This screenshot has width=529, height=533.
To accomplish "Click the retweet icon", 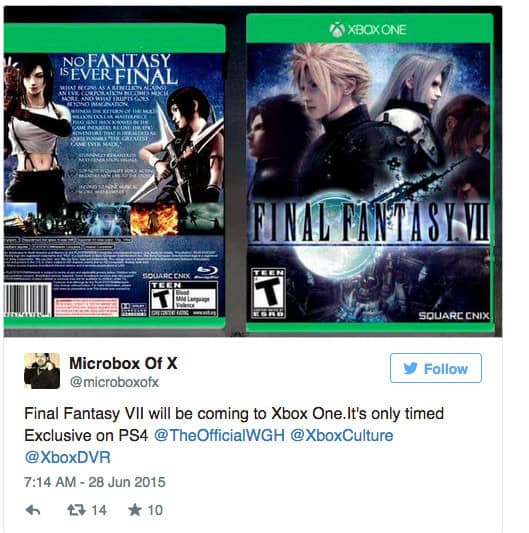I will coord(76,510).
